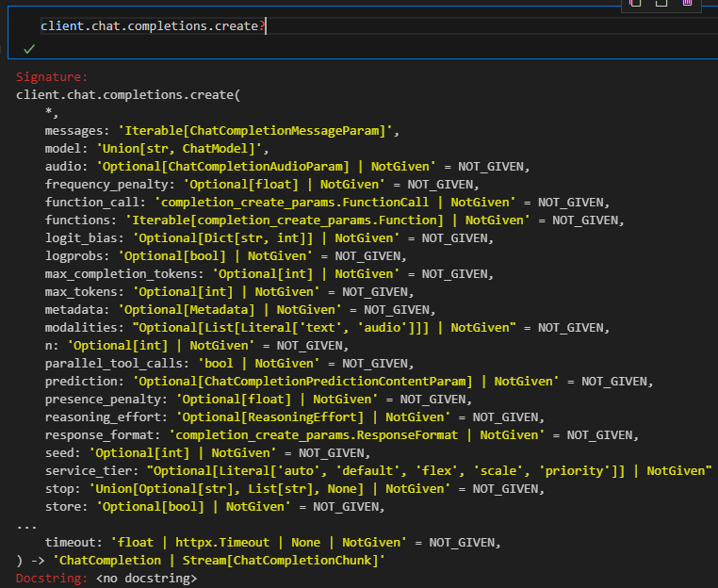
Task: Click the 'response_format' parameter line
Action: (342, 435)
